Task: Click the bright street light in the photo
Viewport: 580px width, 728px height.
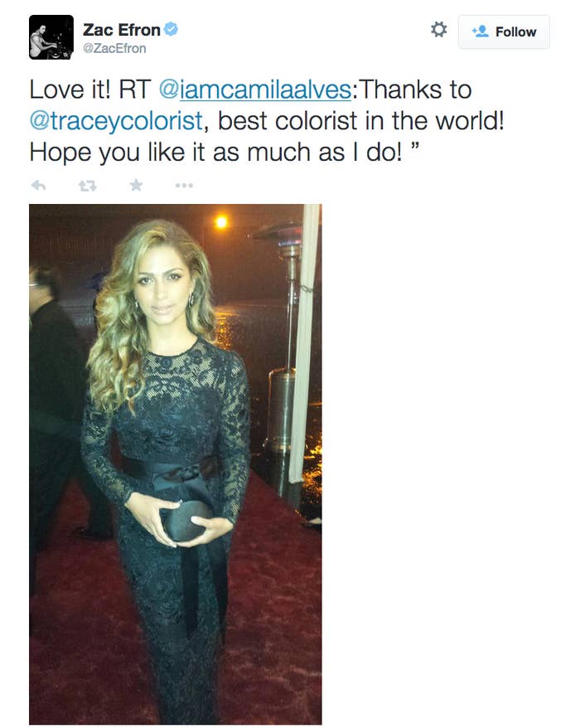Action: coord(222,222)
